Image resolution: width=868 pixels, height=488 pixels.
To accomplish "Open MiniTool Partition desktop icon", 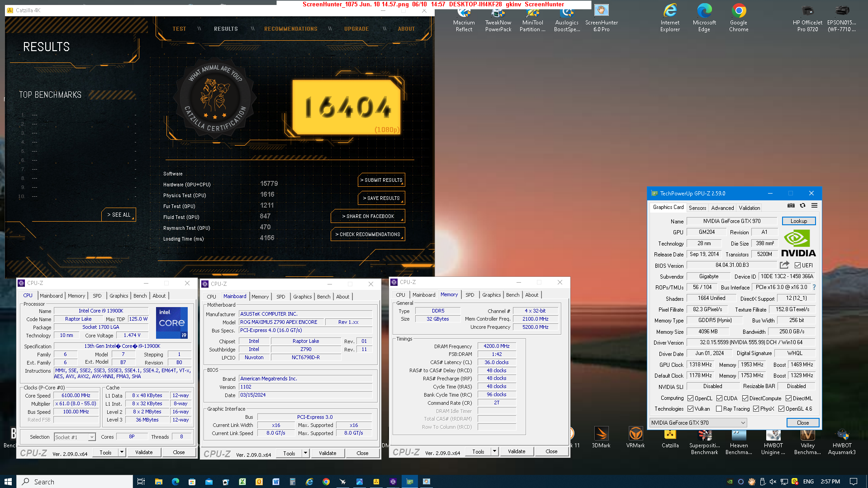I will point(532,19).
